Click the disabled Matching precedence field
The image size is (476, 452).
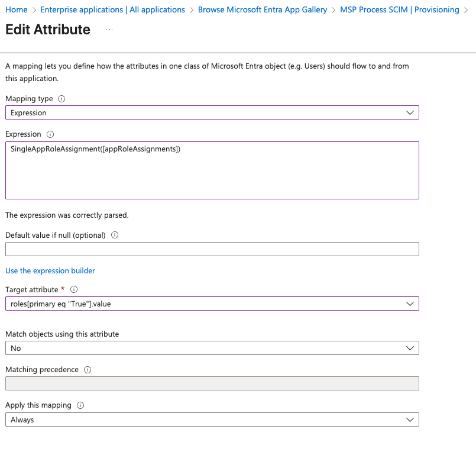pos(212,383)
